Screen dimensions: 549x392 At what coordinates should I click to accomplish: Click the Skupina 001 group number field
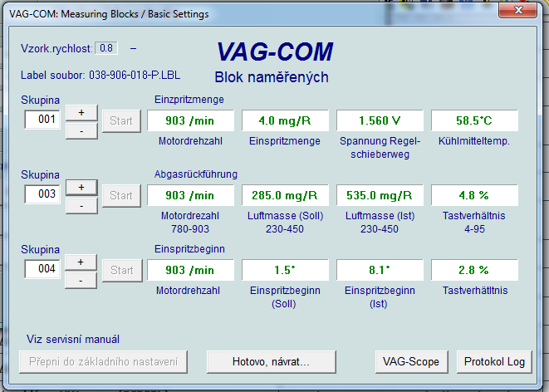42,120
